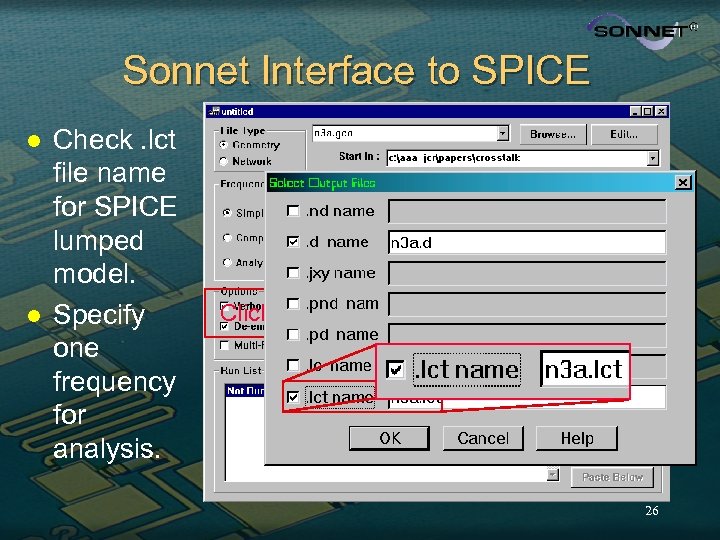Toggle the .lc name checkbox
720x540 pixels.
pos(292,365)
